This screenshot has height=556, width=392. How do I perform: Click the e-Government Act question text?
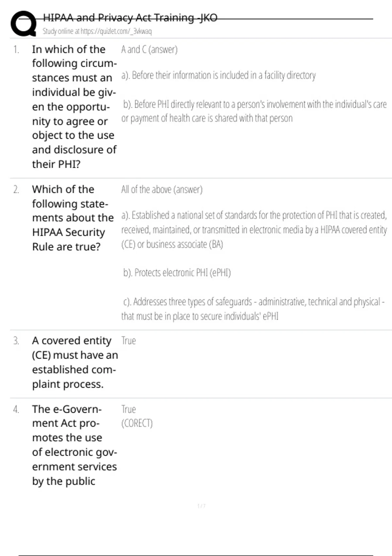(x=74, y=445)
